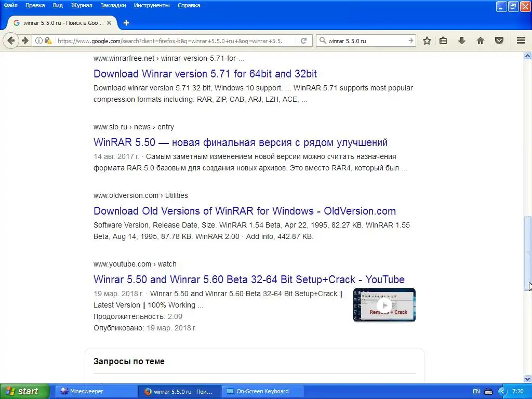Open site information icon in address bar
532x399 pixels.
click(x=38, y=41)
